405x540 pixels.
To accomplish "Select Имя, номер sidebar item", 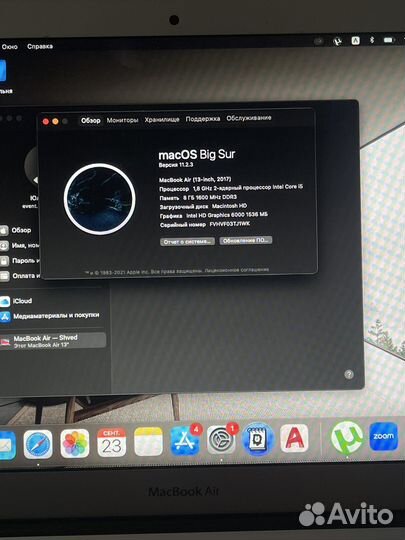I will [x=20, y=245].
